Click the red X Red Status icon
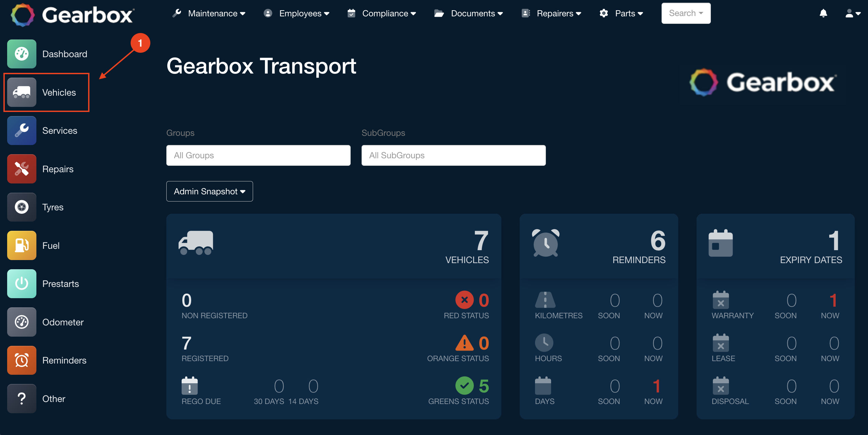Viewport: 868px width, 435px height. click(464, 300)
